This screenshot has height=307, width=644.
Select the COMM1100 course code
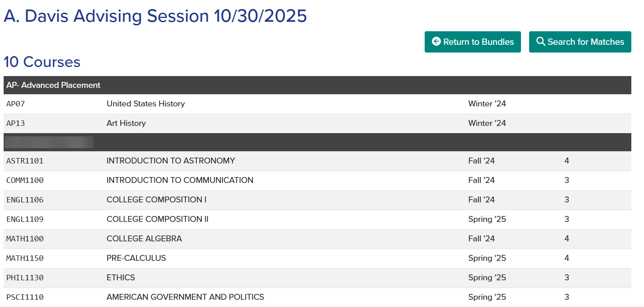[25, 180]
